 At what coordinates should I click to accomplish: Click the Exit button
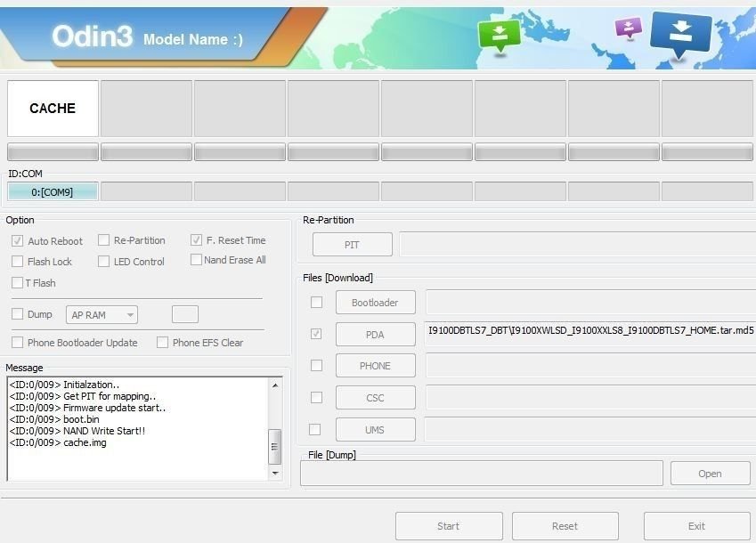point(696,526)
